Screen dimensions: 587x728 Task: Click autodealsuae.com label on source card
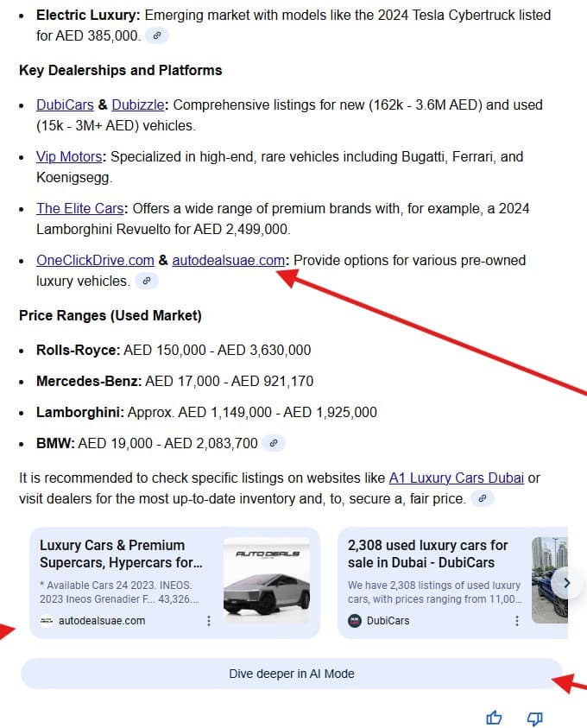point(102,621)
